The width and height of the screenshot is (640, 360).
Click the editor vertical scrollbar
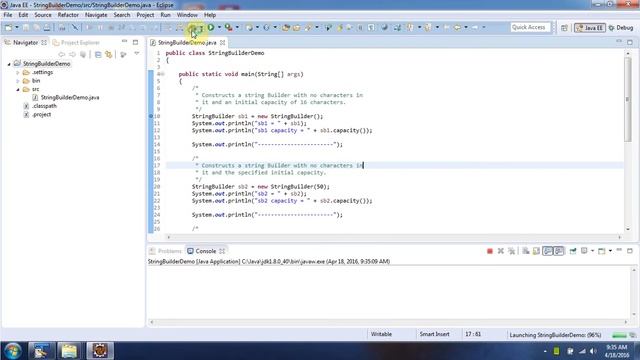pyautogui.click(x=628, y=100)
